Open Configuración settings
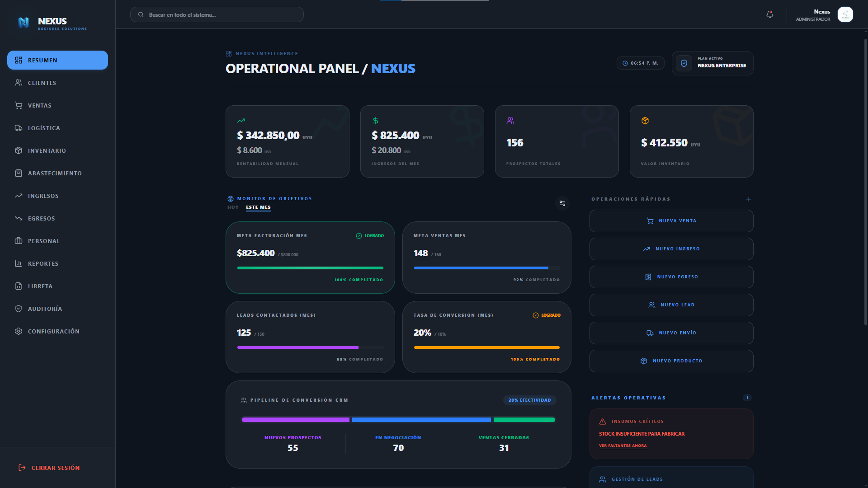 pyautogui.click(x=57, y=331)
